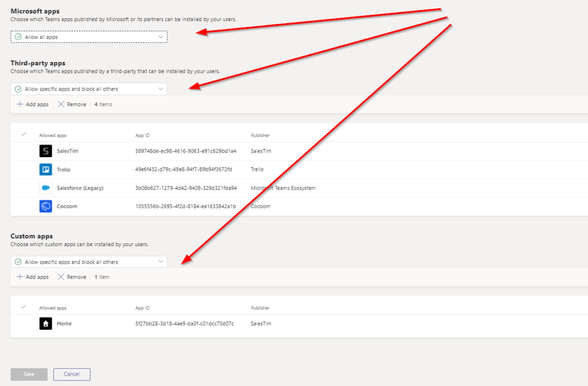588x386 pixels.
Task: Click the App ID column header in Third-party table
Action: pyautogui.click(x=142, y=135)
